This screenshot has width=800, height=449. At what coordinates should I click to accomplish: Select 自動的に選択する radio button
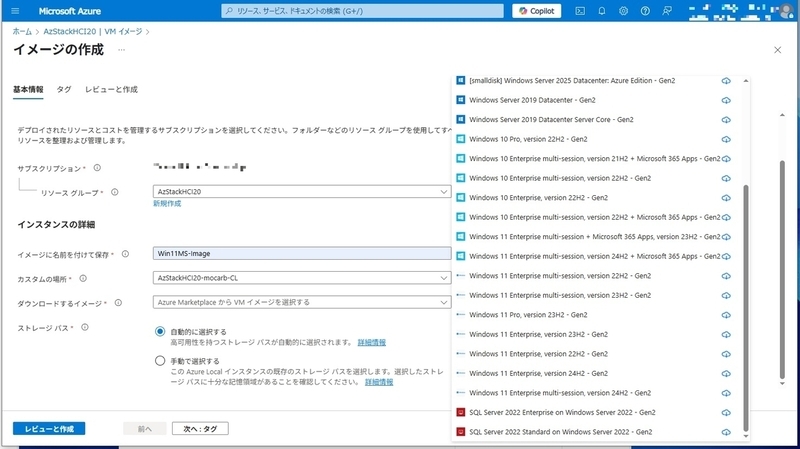click(x=160, y=332)
